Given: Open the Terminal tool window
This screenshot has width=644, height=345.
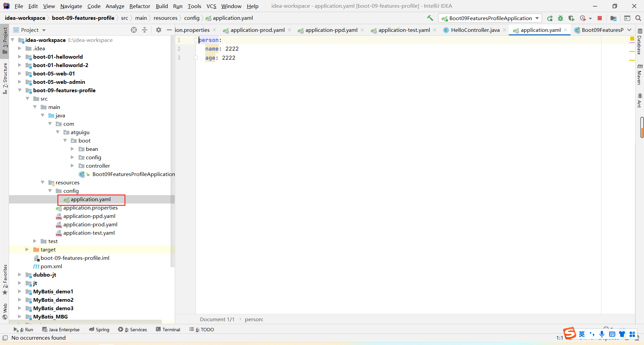Looking at the screenshot, I should tap(168, 330).
